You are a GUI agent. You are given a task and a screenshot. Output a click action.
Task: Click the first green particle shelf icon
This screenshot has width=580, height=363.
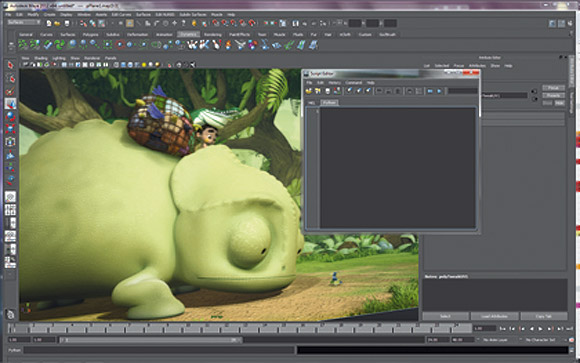[x=23, y=45]
